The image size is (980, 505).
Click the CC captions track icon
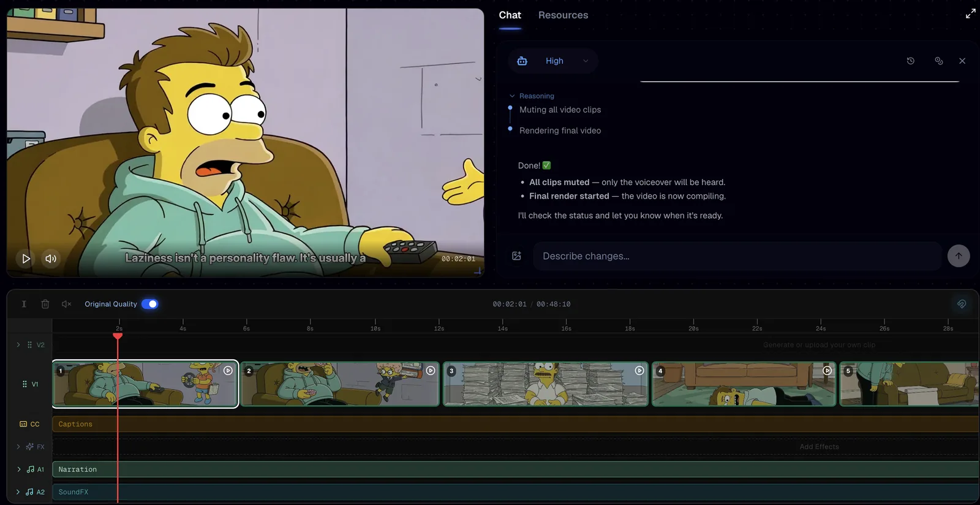pos(23,424)
